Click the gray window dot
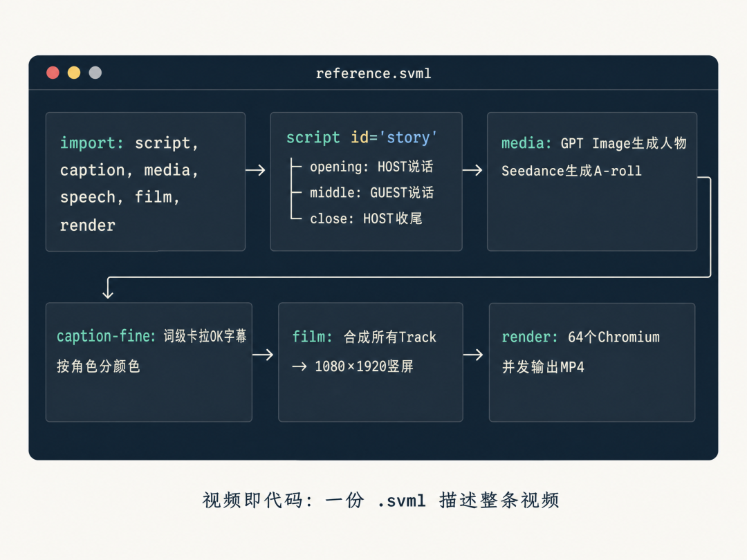The width and height of the screenshot is (747, 560). point(95,73)
